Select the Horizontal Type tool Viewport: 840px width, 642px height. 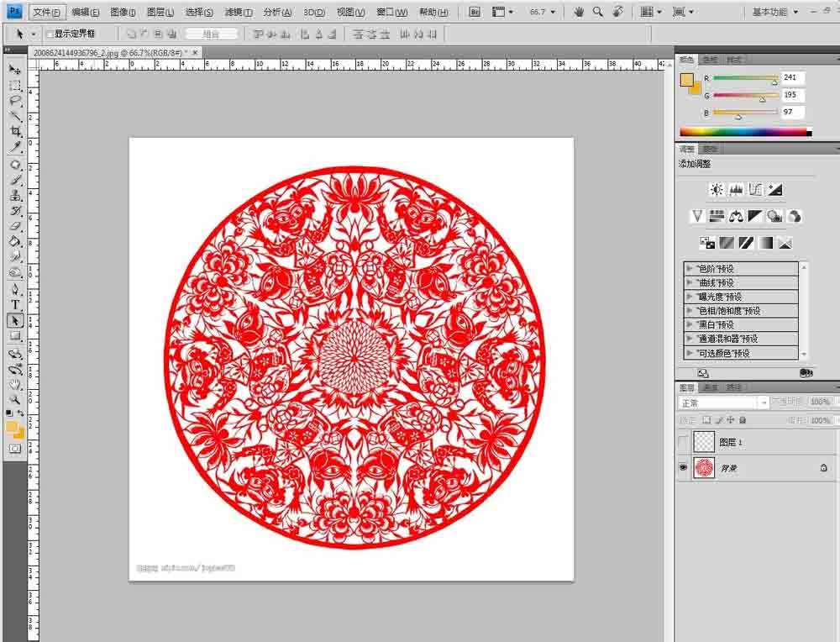coord(15,305)
